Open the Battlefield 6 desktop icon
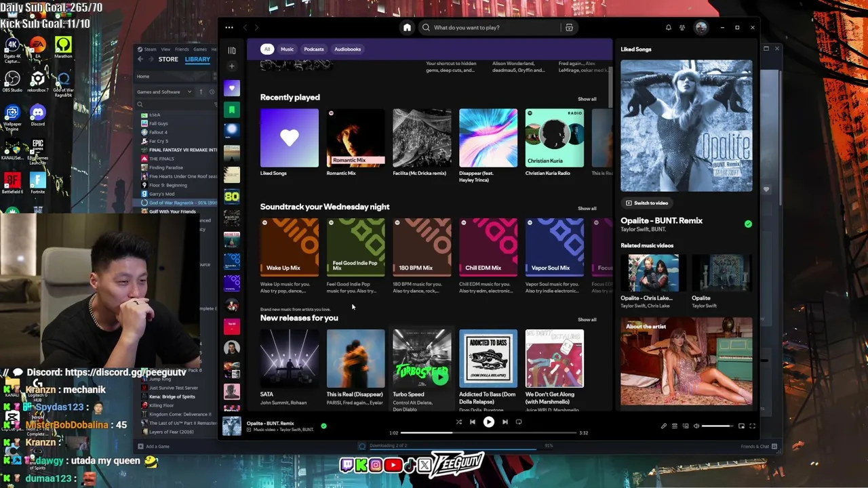The height and width of the screenshot is (488, 868). [x=12, y=184]
